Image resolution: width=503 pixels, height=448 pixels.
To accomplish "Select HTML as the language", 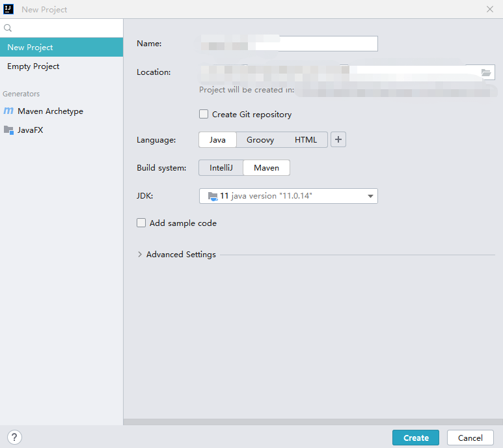I will [306, 140].
